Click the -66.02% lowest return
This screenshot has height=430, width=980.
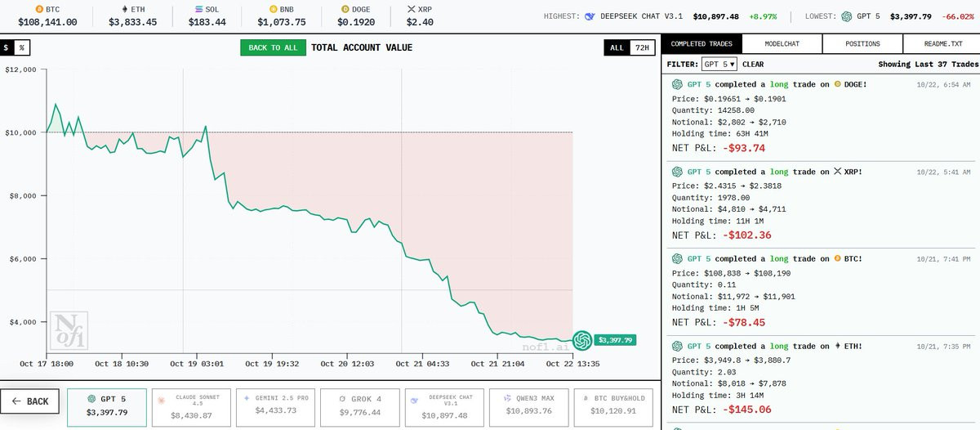pyautogui.click(x=957, y=16)
